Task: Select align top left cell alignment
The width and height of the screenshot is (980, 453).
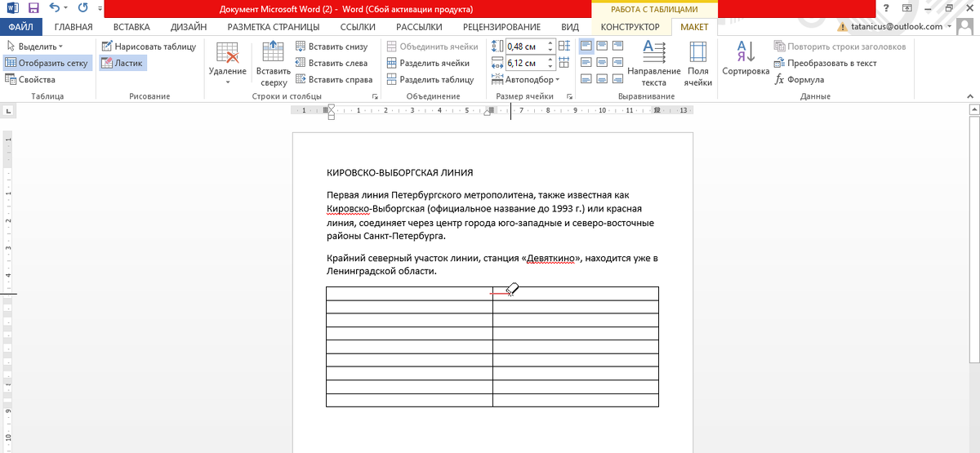Action: (x=586, y=47)
